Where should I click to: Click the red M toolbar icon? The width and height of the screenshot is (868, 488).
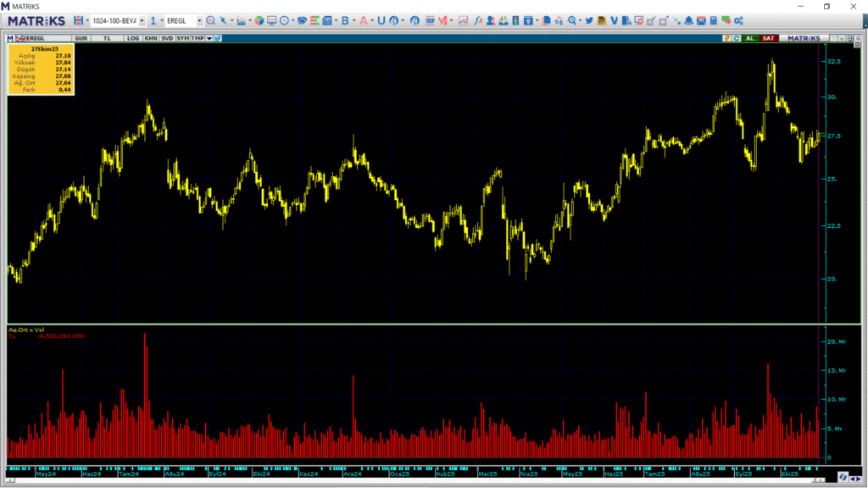(442, 20)
